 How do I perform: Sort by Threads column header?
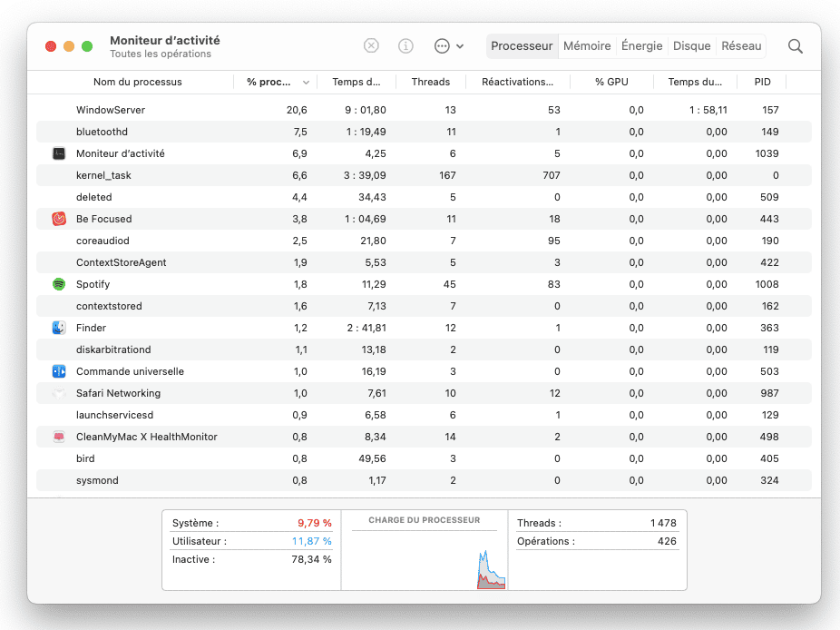click(x=430, y=82)
